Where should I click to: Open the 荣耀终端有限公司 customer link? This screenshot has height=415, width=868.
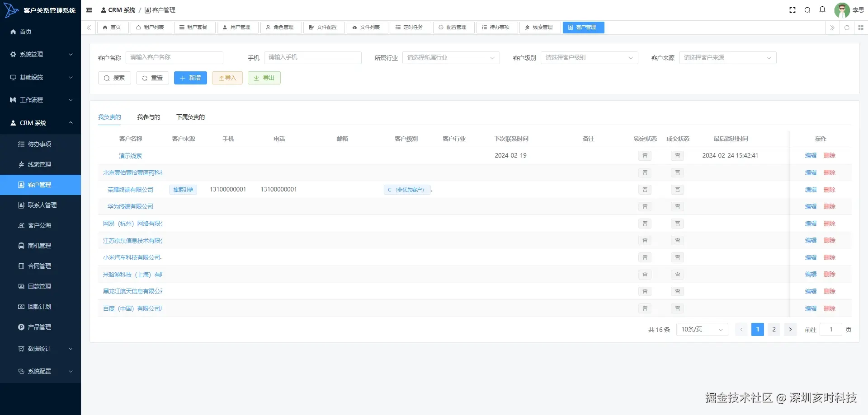pyautogui.click(x=131, y=190)
